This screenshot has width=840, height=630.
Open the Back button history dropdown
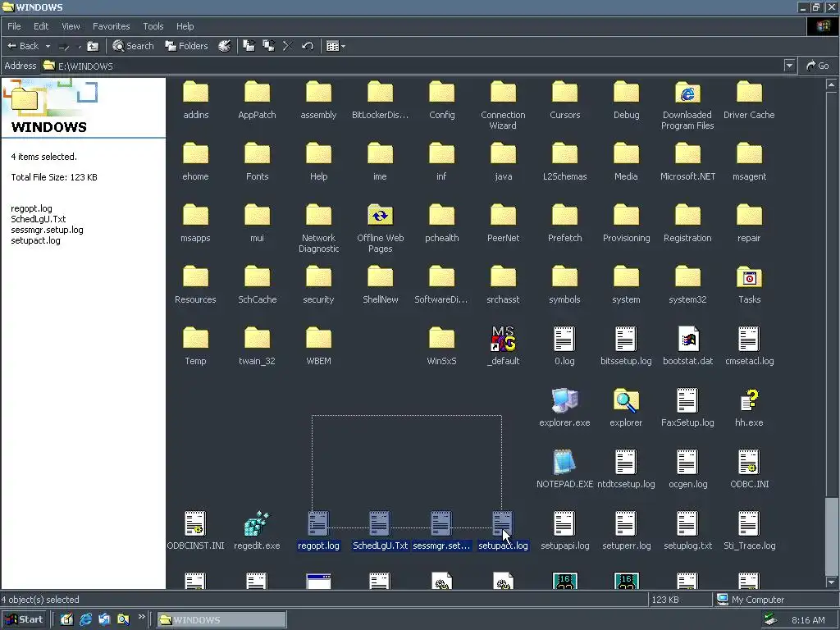[48, 47]
